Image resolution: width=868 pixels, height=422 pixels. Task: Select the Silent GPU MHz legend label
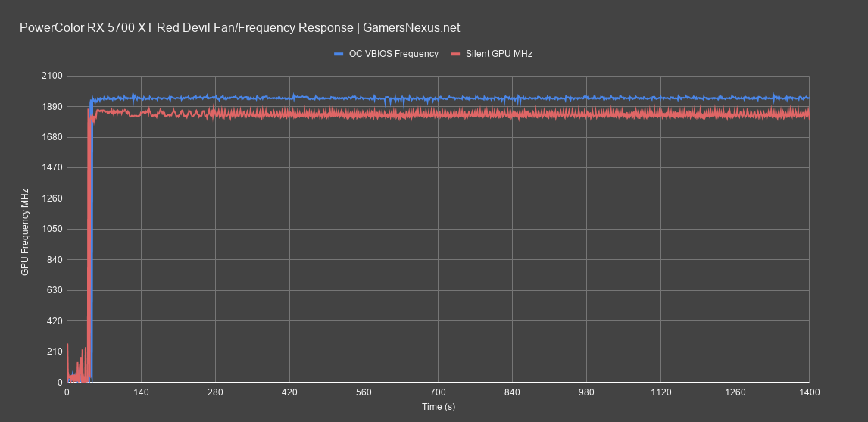(x=498, y=54)
